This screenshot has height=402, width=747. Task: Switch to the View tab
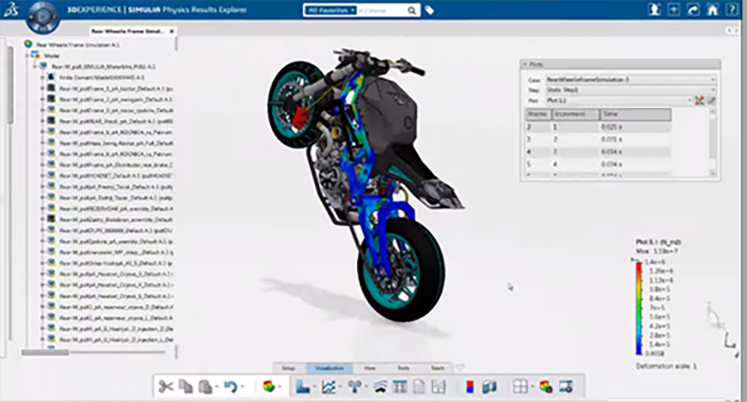[370, 368]
